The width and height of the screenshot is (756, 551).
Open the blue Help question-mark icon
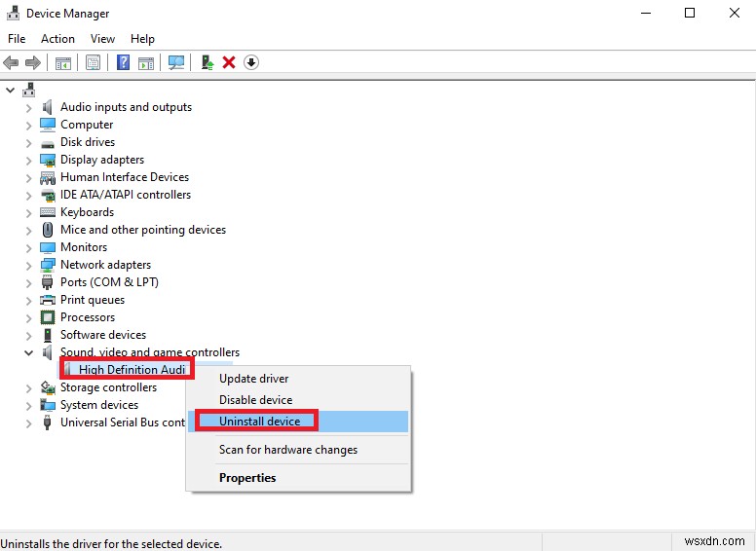point(124,62)
